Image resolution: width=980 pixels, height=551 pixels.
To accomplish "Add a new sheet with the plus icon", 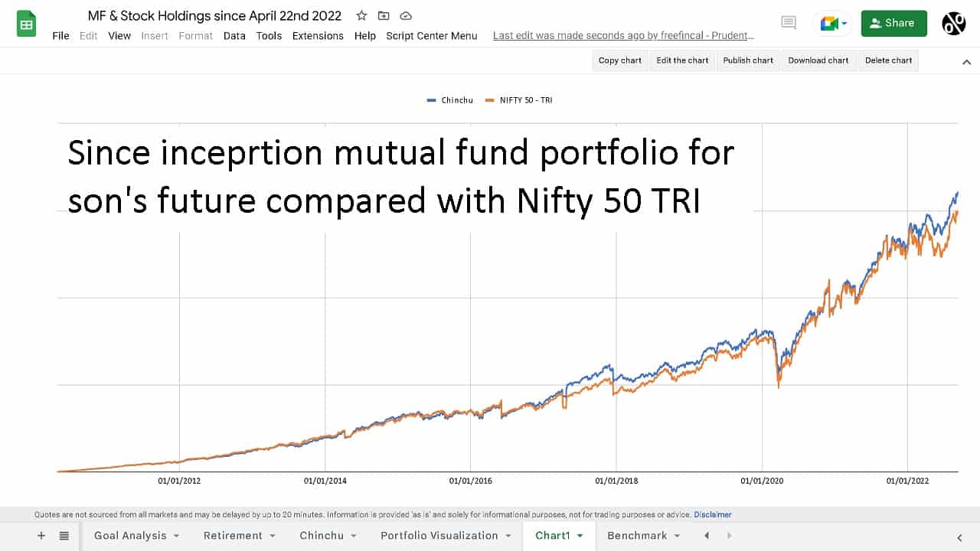I will [x=41, y=536].
